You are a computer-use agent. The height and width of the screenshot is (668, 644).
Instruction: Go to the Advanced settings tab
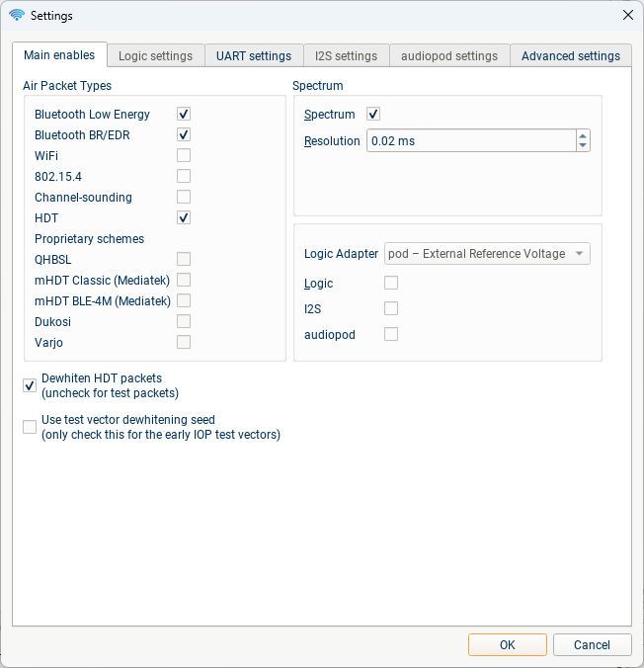571,56
